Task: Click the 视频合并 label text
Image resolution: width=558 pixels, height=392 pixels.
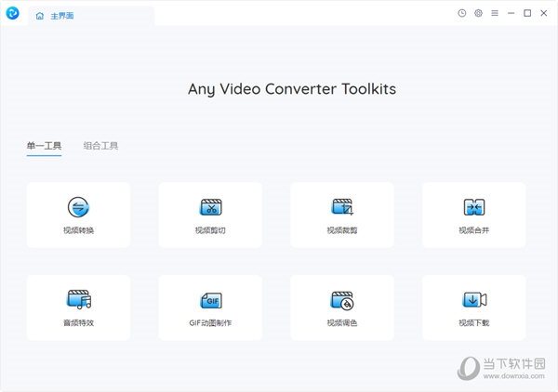Action: coord(474,230)
